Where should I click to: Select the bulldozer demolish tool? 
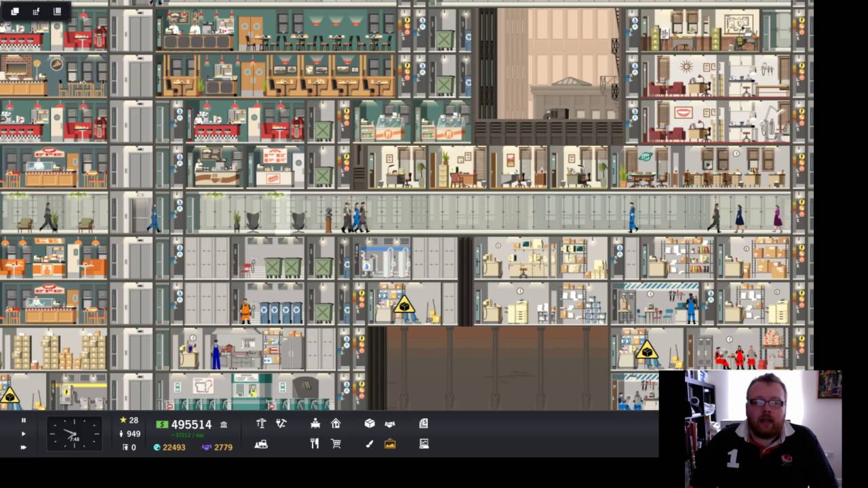coord(261,444)
